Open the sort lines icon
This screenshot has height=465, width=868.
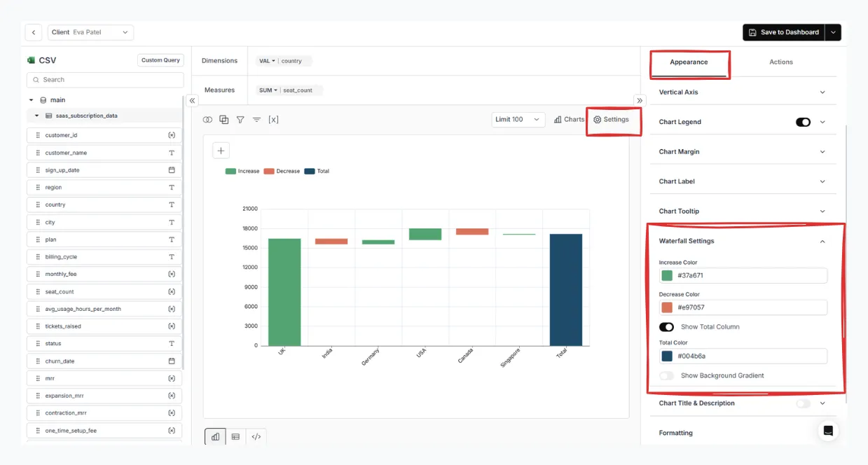point(256,120)
